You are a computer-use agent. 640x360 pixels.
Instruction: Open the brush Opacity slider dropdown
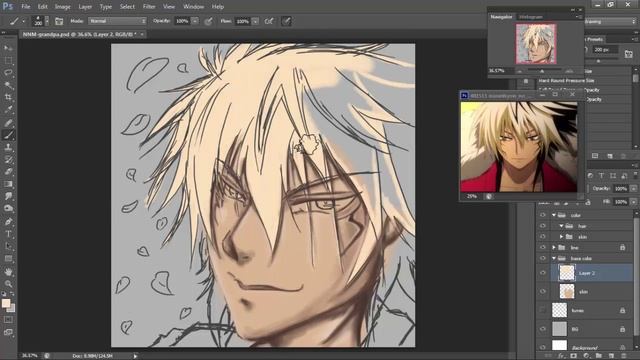[195, 21]
